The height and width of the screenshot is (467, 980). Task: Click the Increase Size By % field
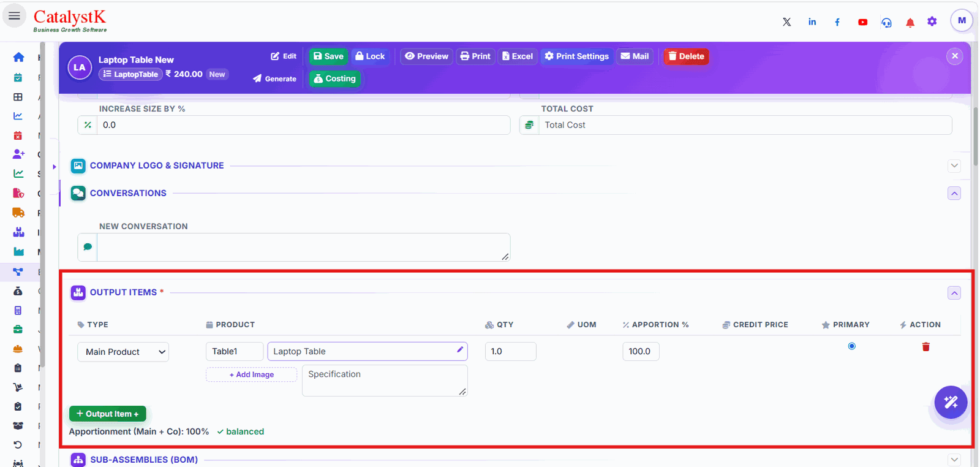coord(303,125)
